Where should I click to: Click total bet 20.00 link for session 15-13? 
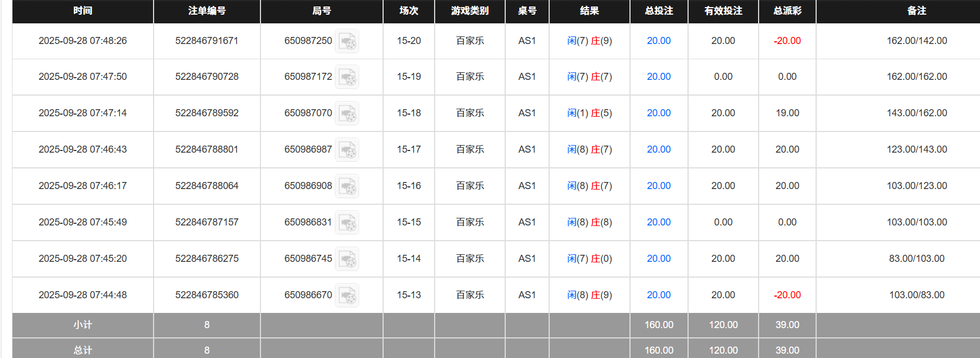(x=658, y=295)
